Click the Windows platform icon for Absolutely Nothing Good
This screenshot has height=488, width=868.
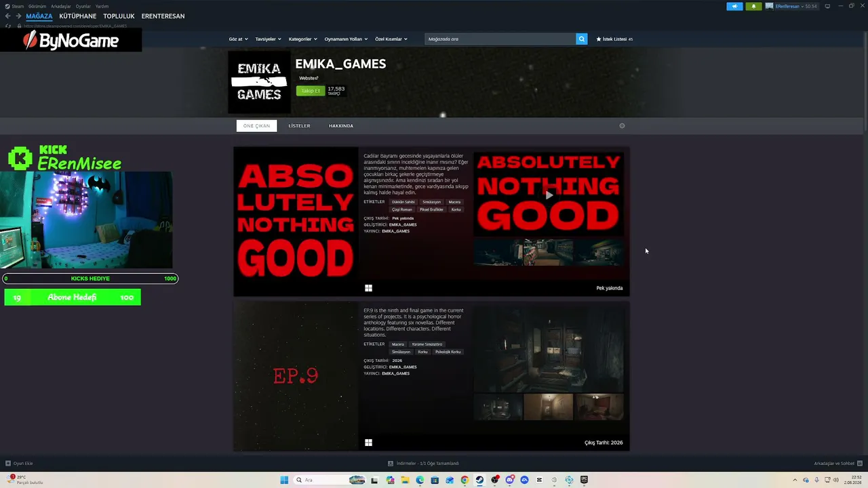click(368, 288)
